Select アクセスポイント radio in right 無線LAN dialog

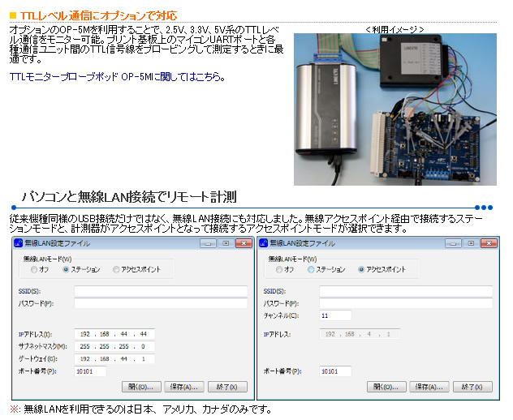[361, 270]
